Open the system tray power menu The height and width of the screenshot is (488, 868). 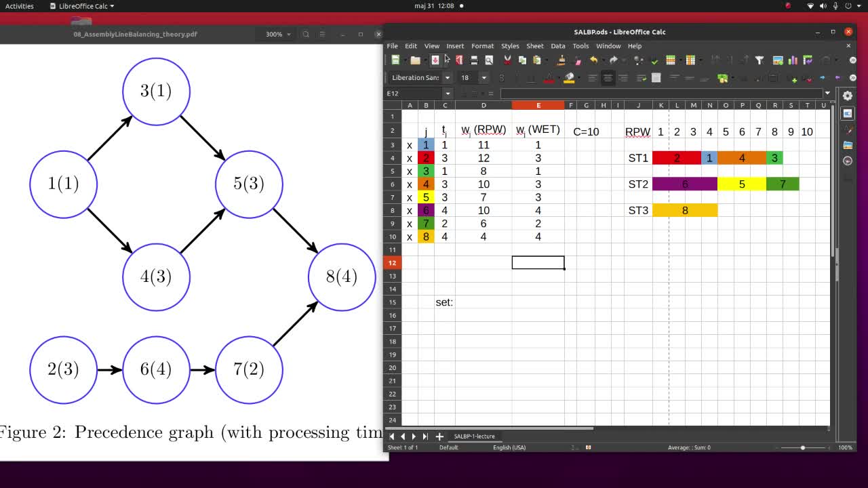852,6
